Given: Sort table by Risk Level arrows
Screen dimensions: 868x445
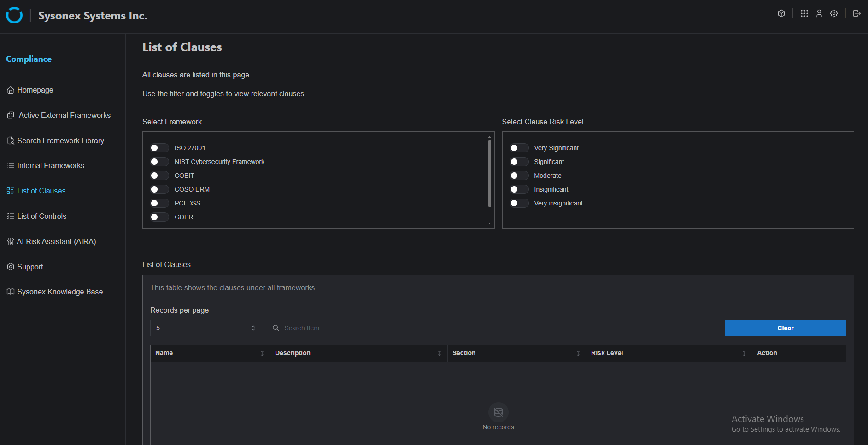Looking at the screenshot, I should point(744,353).
